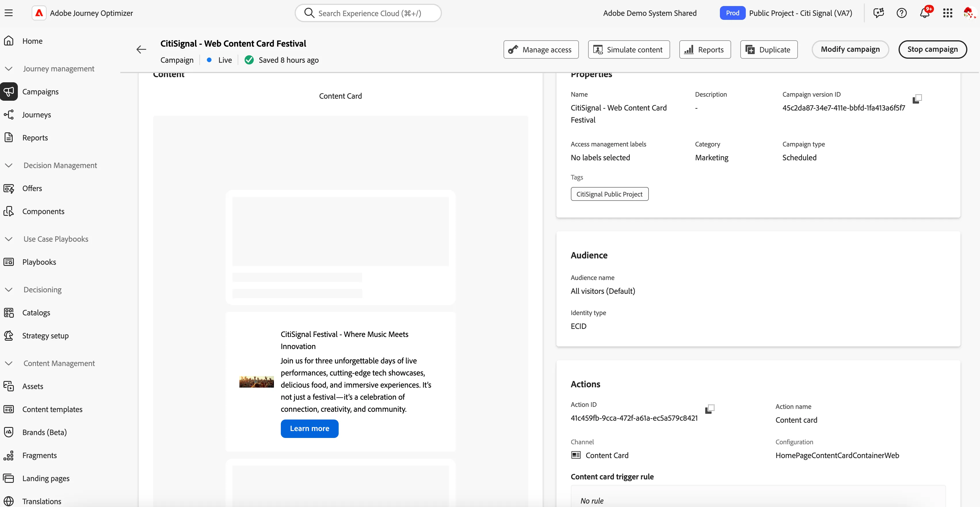The image size is (980, 507).
Task: Open the Help question mark icon
Action: pos(902,13)
